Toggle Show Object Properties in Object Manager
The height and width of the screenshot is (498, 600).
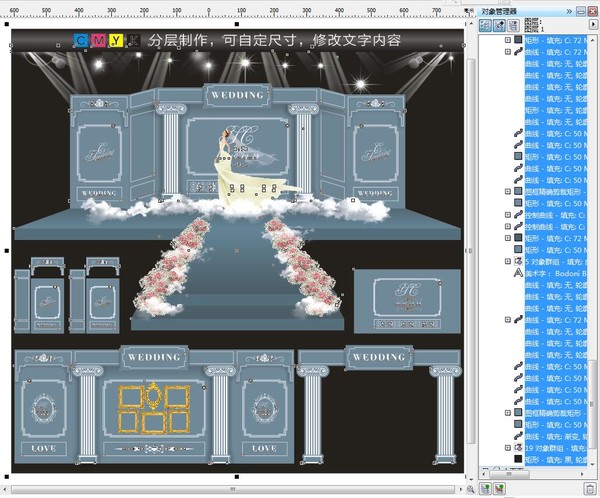point(486,26)
